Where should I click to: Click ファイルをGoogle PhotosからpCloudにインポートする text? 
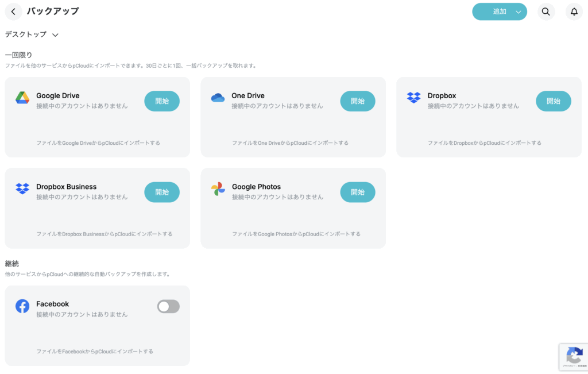pyautogui.click(x=296, y=234)
